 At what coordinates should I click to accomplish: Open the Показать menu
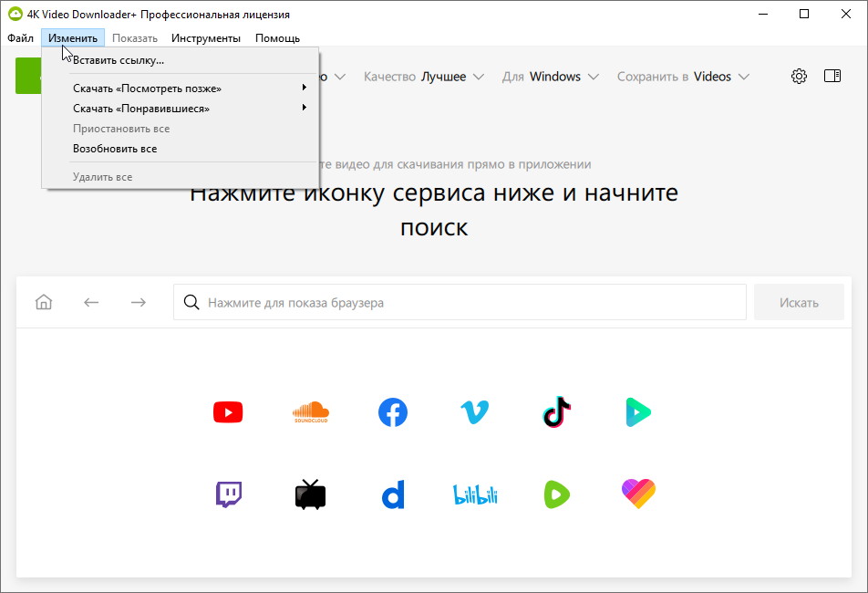[x=135, y=38]
